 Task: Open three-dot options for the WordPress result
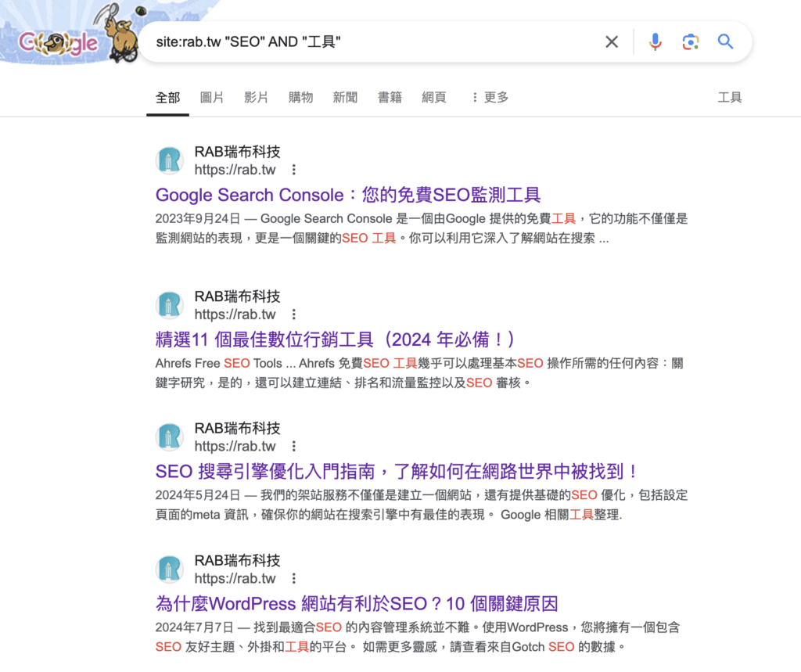(x=293, y=579)
